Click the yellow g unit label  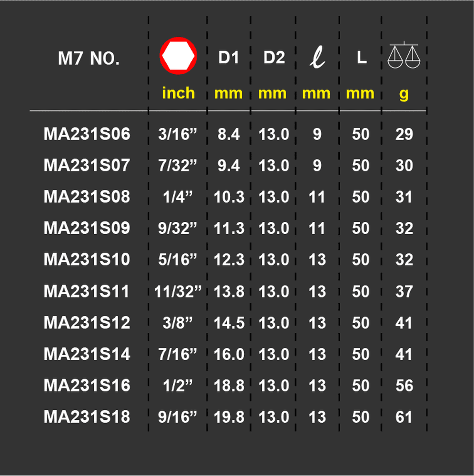404,94
